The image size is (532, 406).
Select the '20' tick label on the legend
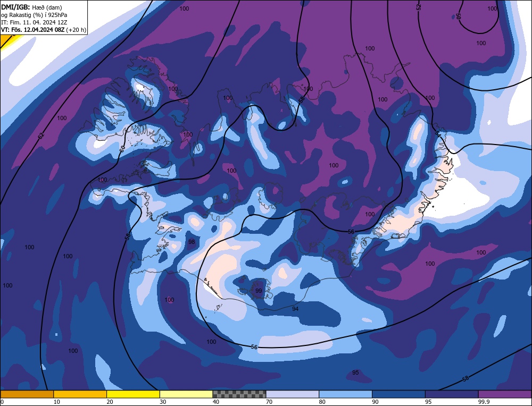coord(110,402)
